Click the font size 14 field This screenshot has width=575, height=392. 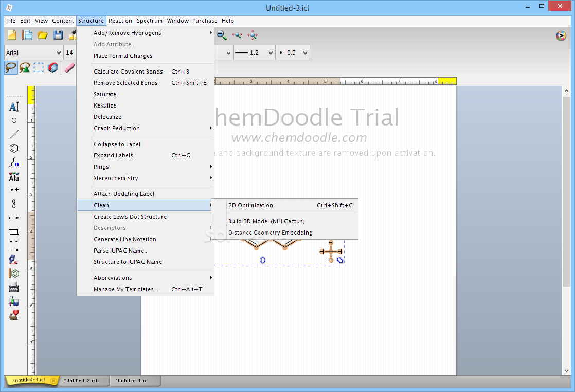click(69, 53)
